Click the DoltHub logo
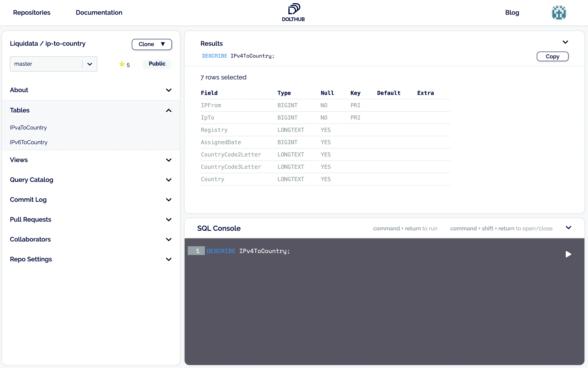588x368 pixels. [293, 12]
